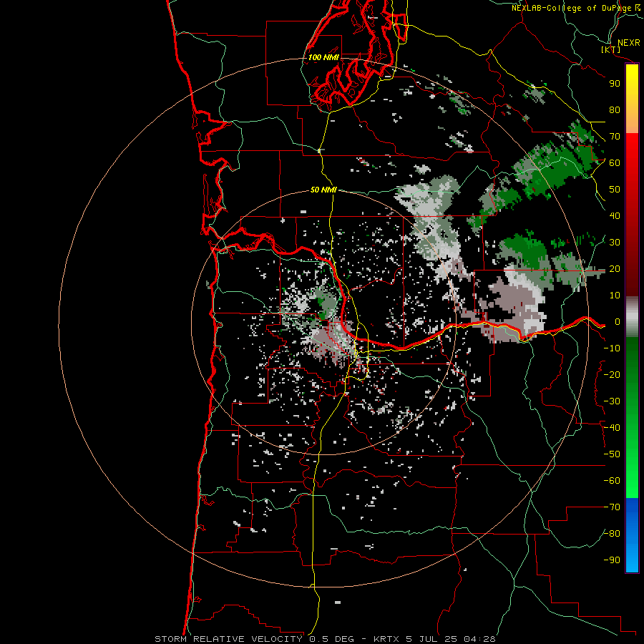Click the "0.5 DEG" elevation angle text
Image resolution: width=644 pixels, height=644 pixels.
pos(331,639)
